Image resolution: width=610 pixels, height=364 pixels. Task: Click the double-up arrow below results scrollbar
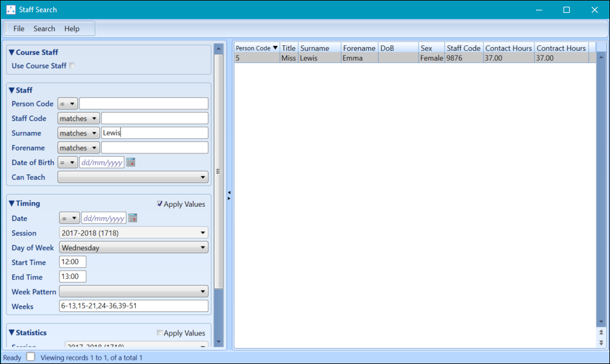coord(601,332)
